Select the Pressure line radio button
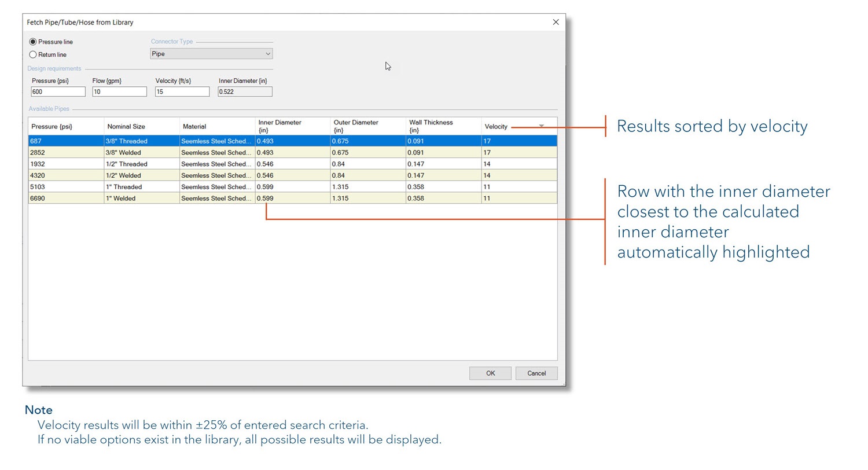The width and height of the screenshot is (868, 470). (x=33, y=42)
